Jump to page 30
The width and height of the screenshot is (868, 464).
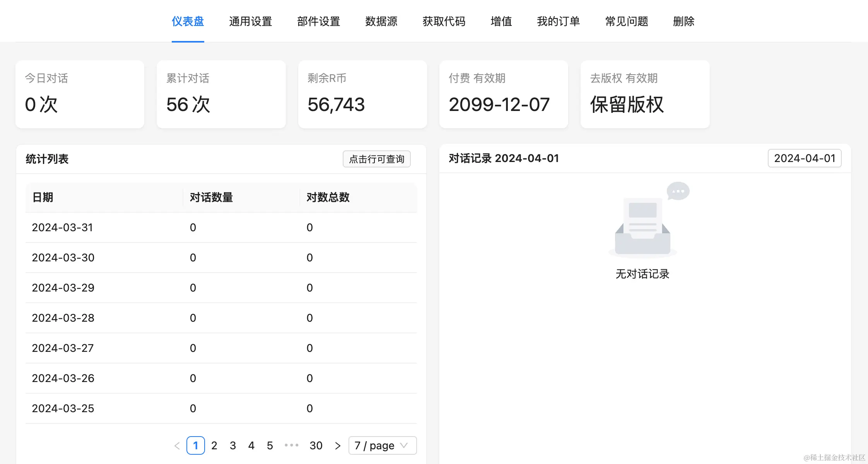point(316,445)
